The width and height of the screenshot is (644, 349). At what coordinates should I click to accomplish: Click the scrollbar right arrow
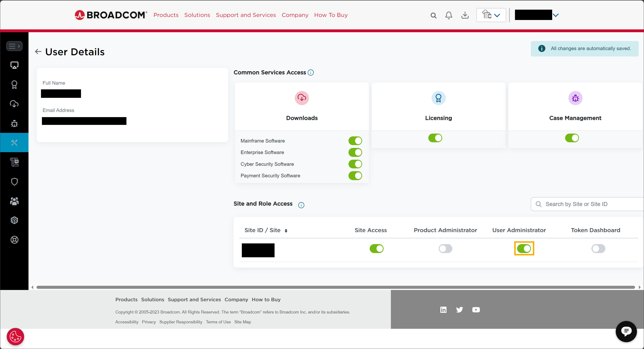coord(640,287)
